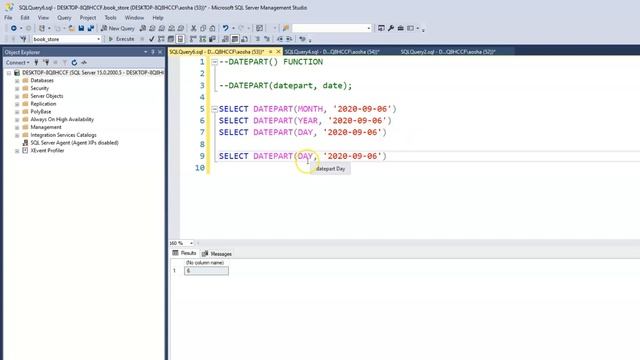Open the Edit menu
Image resolution: width=640 pixels, height=360 pixels.
(x=25, y=18)
